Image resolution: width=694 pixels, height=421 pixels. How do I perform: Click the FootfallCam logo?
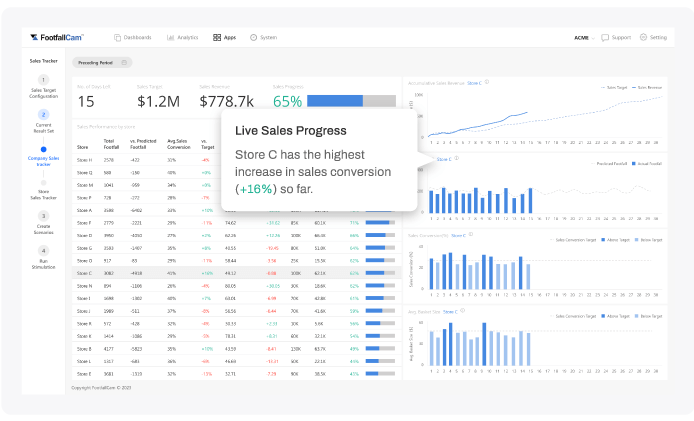point(57,38)
